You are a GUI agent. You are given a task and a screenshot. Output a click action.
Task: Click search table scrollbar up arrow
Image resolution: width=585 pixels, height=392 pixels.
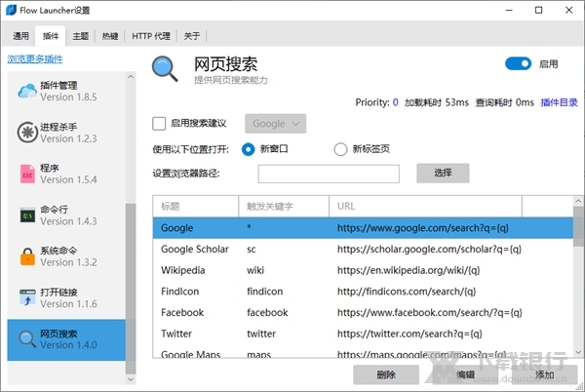(578, 201)
